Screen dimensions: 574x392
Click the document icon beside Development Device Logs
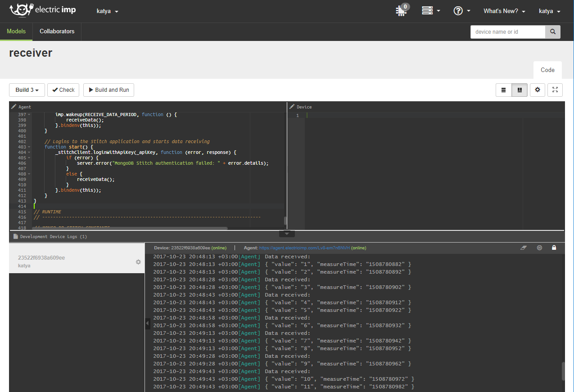click(16, 236)
